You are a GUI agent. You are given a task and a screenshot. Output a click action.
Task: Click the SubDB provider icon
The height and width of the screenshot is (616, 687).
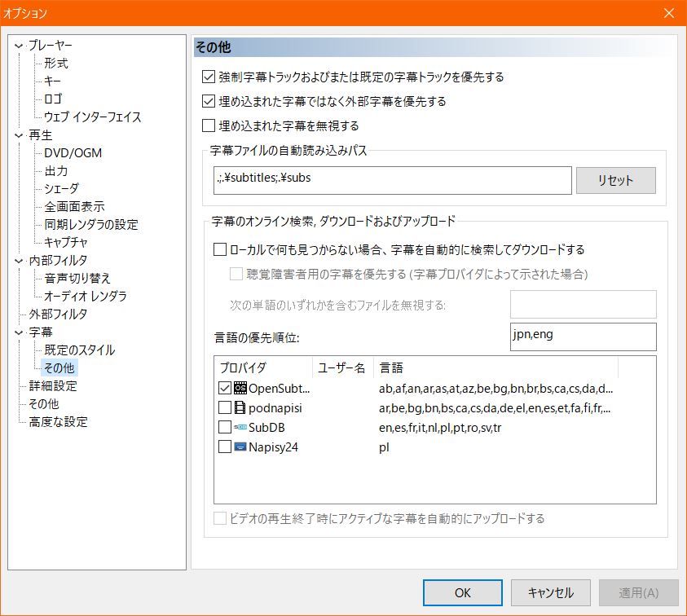point(240,427)
